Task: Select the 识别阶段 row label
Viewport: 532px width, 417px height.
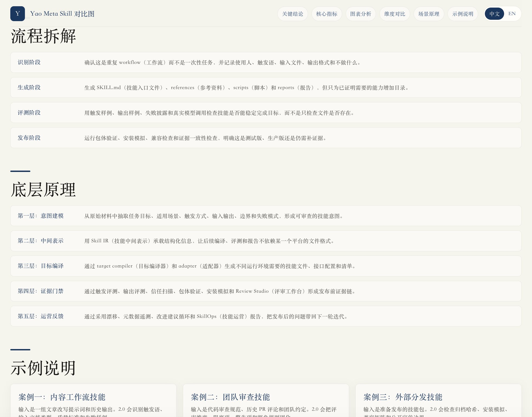Action: click(29, 62)
